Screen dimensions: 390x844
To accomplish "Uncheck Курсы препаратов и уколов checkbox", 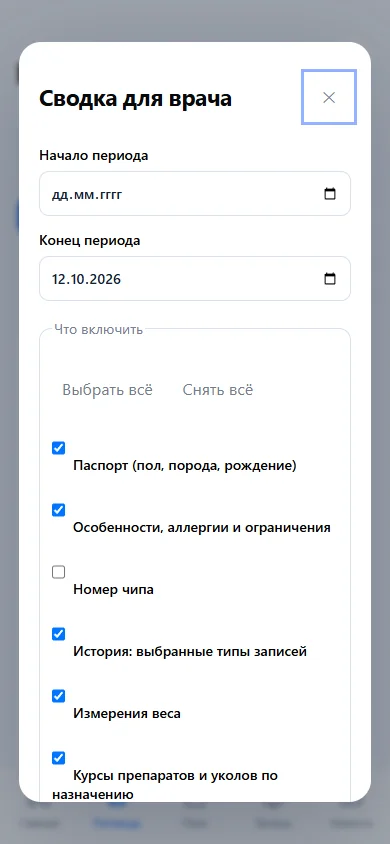I will 59,758.
